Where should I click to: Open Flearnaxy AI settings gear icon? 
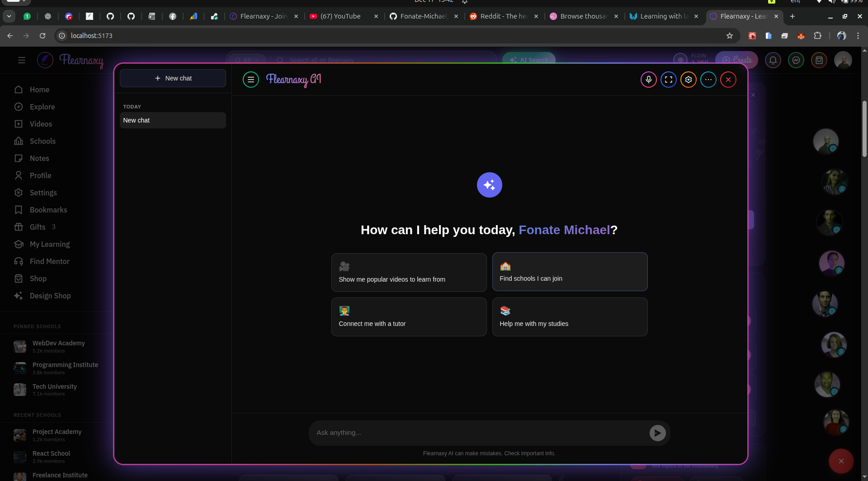(x=688, y=80)
